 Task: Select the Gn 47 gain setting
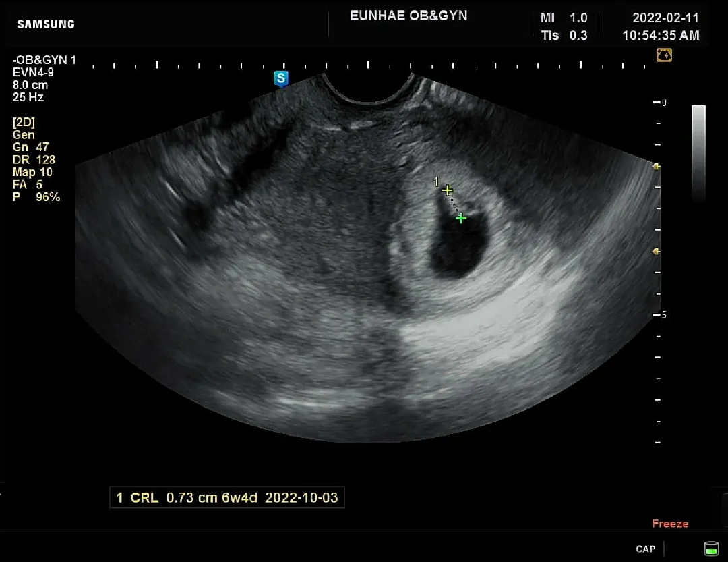point(30,147)
